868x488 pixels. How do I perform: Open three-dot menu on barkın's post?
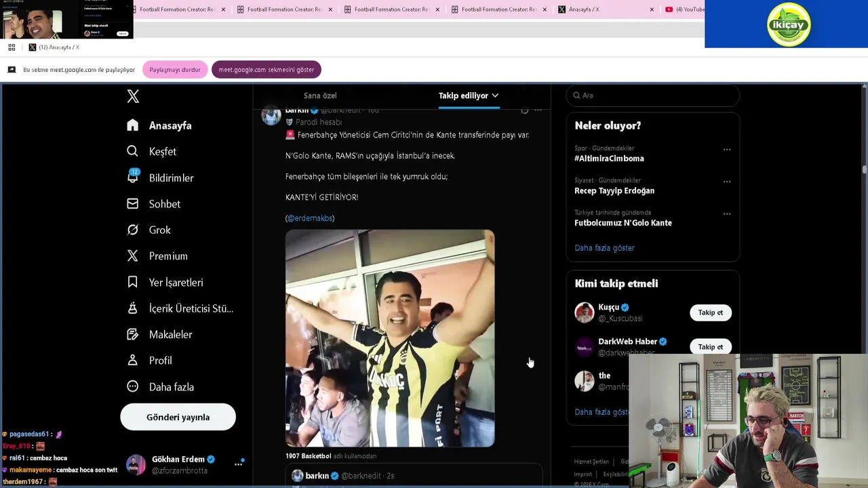tap(538, 110)
